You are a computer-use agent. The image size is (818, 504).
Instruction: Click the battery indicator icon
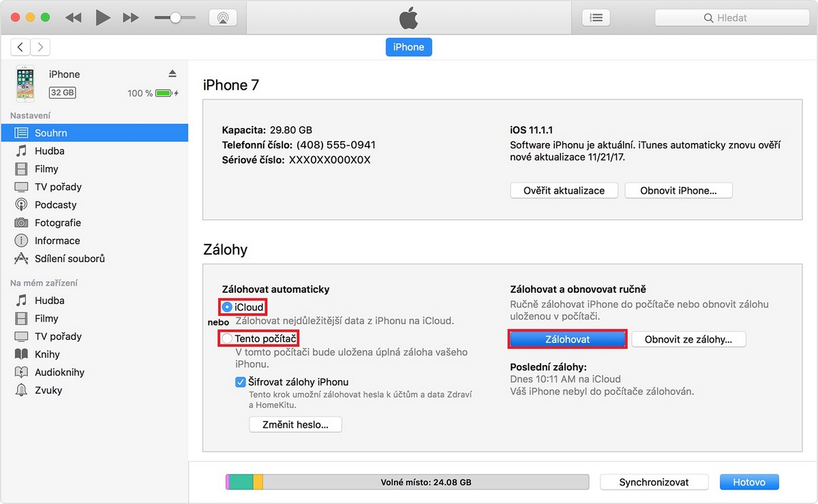[164, 93]
